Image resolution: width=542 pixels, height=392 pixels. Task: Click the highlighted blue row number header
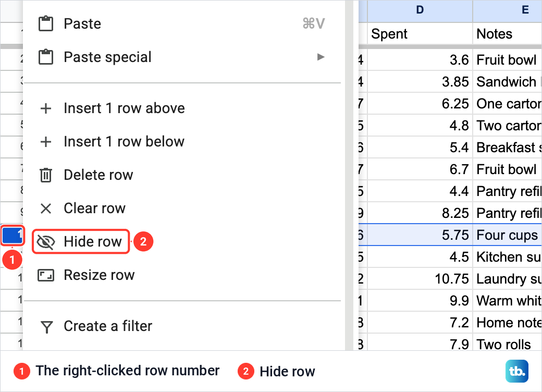click(13, 235)
